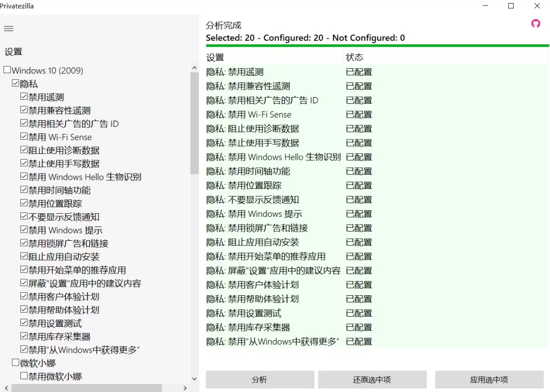Select result row 隐私: 阻止使用诊断数据

pos(377,129)
